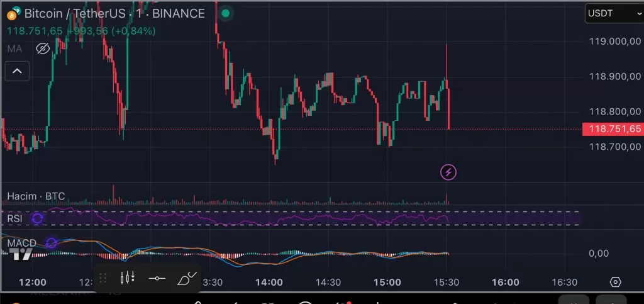Select the brush drawing tool
The image size is (644, 304).
pos(187,278)
